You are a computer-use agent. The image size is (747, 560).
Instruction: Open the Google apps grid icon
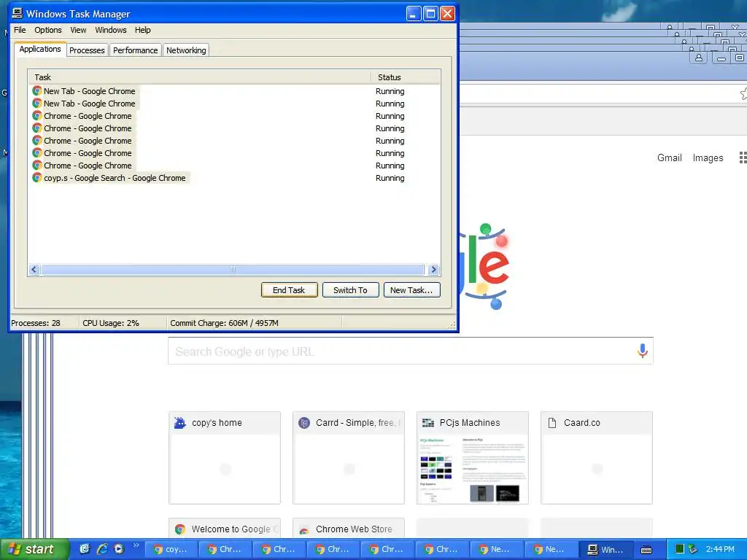pyautogui.click(x=743, y=157)
